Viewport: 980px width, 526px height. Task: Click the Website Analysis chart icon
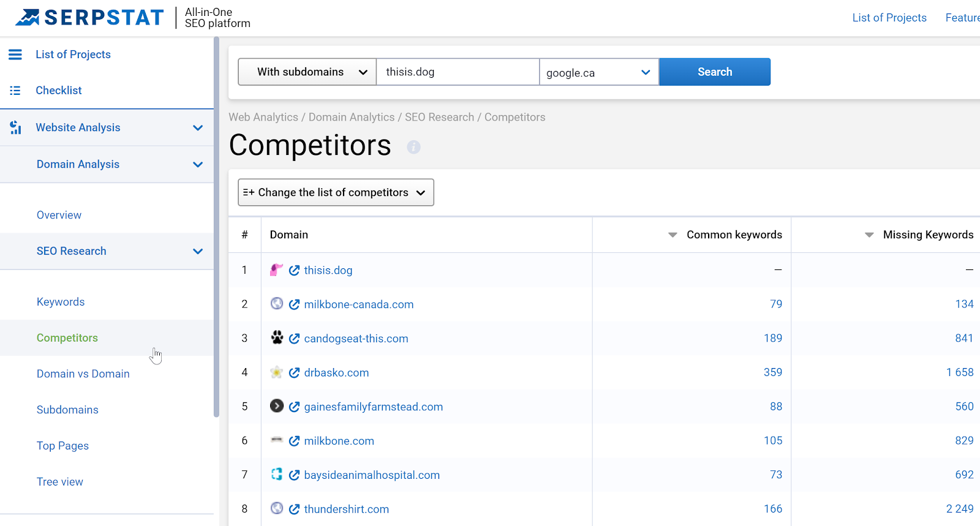click(x=16, y=127)
